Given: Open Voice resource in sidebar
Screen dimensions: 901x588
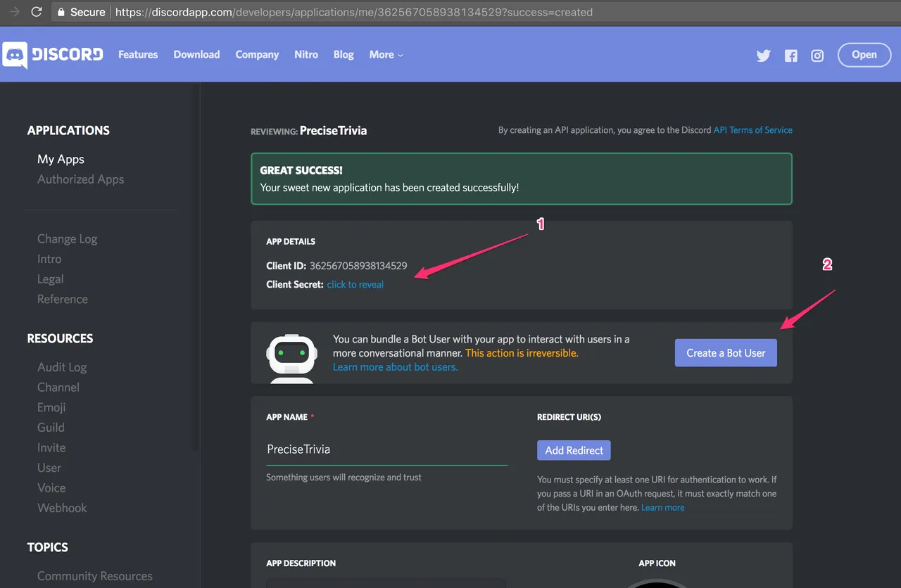Looking at the screenshot, I should click(51, 487).
